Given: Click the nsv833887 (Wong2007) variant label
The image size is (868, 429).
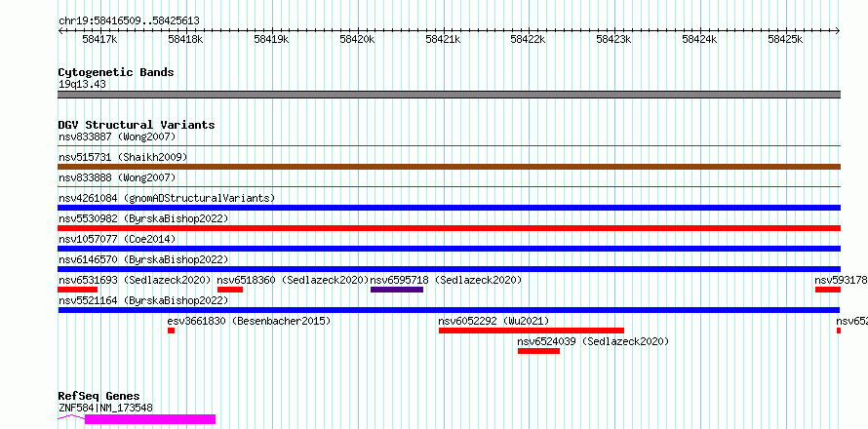Looking at the screenshot, I should (117, 136).
